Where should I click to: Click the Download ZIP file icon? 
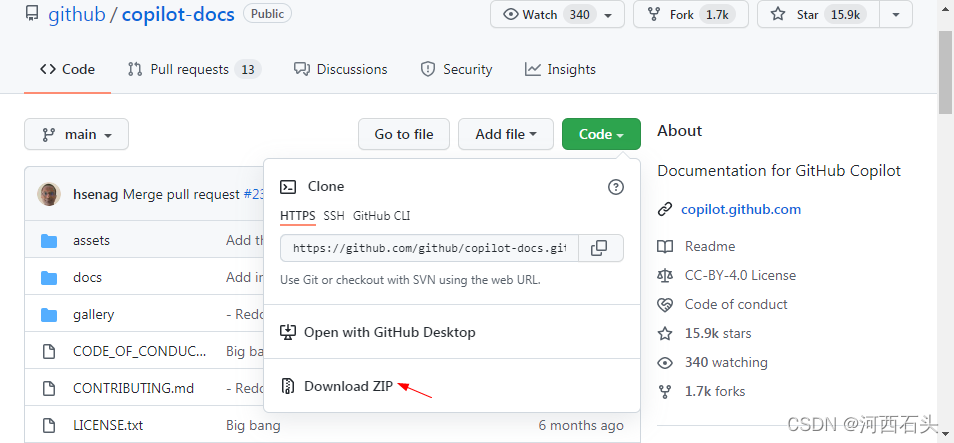287,386
